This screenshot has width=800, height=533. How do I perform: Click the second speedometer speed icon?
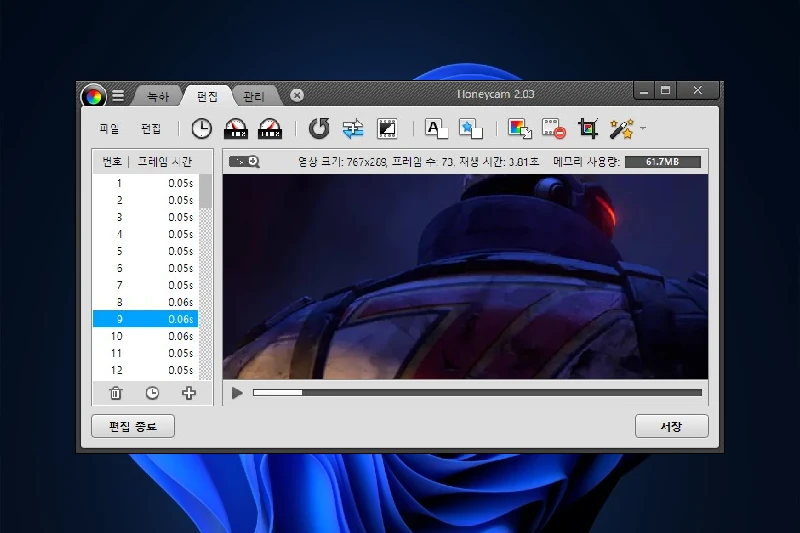pyautogui.click(x=270, y=129)
